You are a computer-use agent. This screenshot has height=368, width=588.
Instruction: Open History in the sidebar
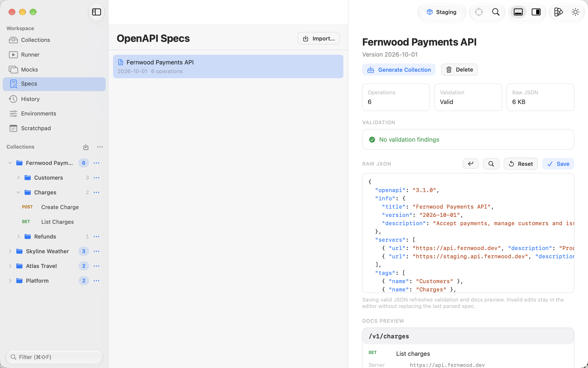tap(54, 99)
